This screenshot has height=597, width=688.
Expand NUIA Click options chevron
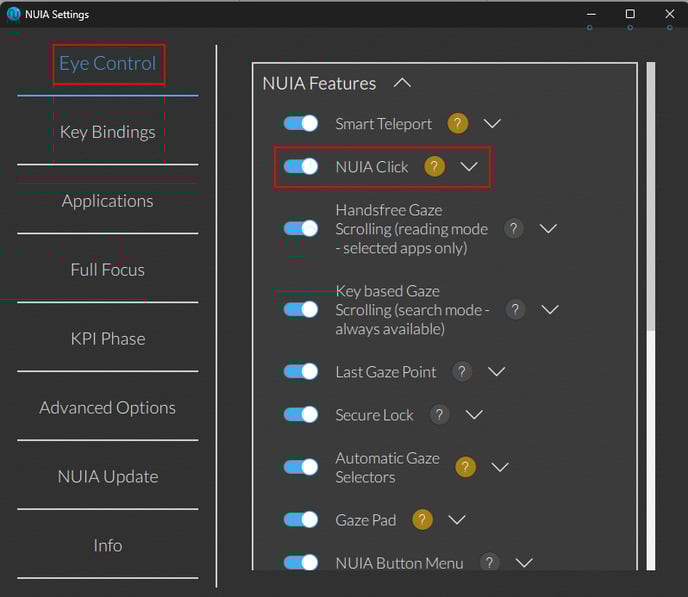(x=469, y=167)
